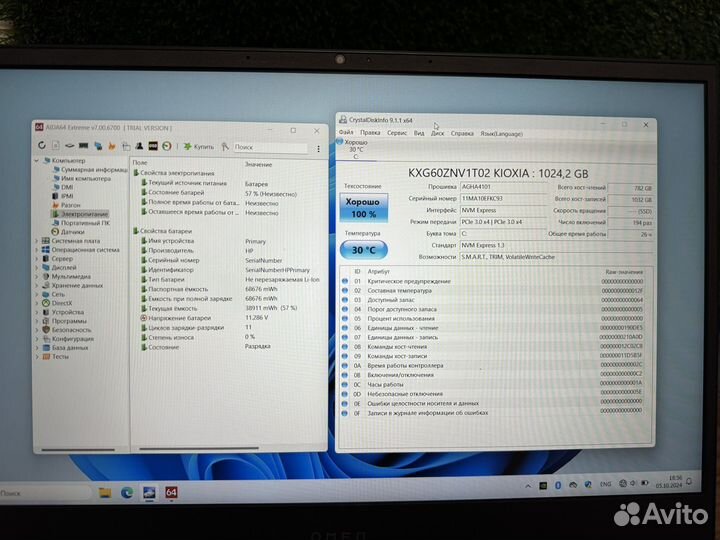The height and width of the screenshot is (540, 720).
Task: Open the Вид menu in CrystalDiskInfo
Action: pyautogui.click(x=419, y=133)
